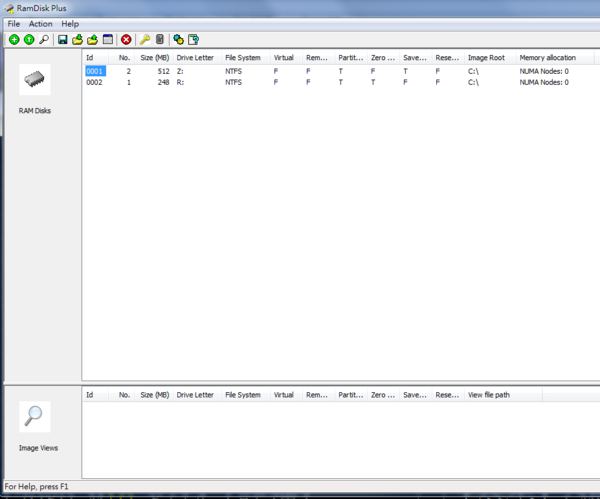Click the gears settings toolbar icon

point(178,39)
